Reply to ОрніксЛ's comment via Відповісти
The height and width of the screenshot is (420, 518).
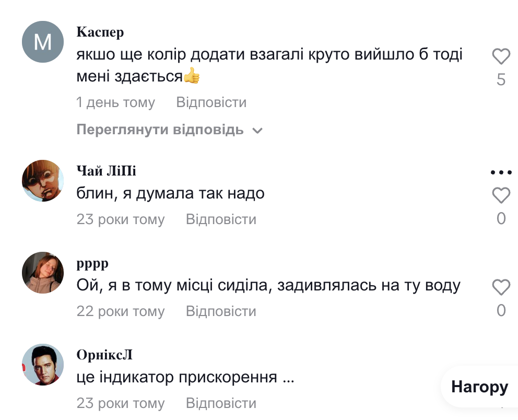pos(221,403)
